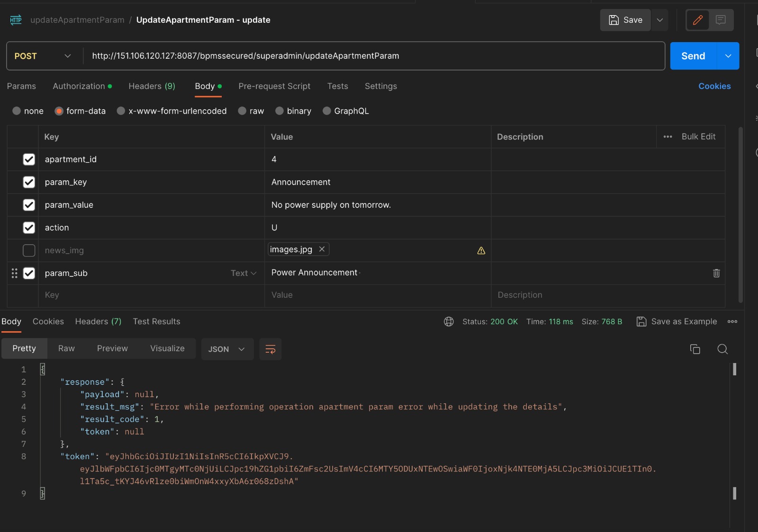Delete the param_sub row with trash icon
758x532 pixels.
click(716, 273)
